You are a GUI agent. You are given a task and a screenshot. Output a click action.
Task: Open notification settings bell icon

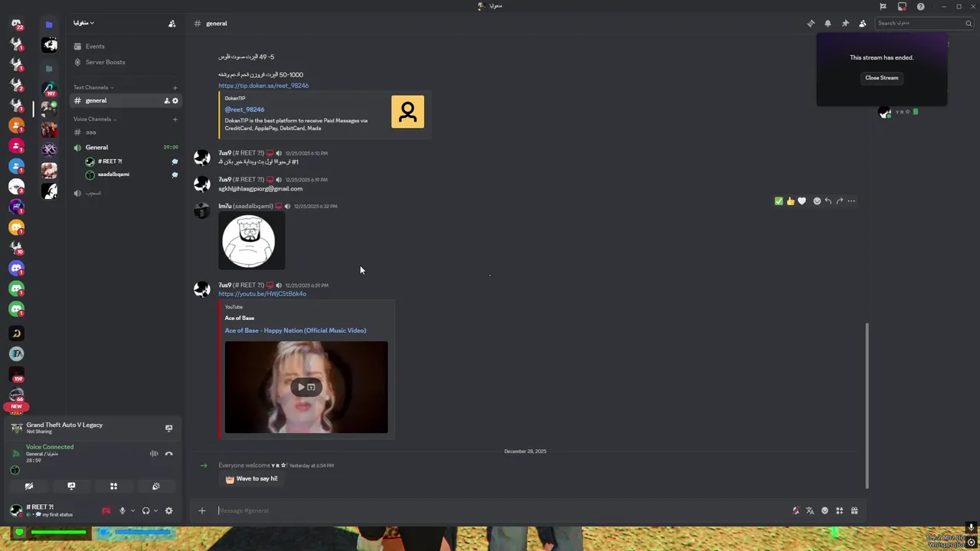point(828,24)
